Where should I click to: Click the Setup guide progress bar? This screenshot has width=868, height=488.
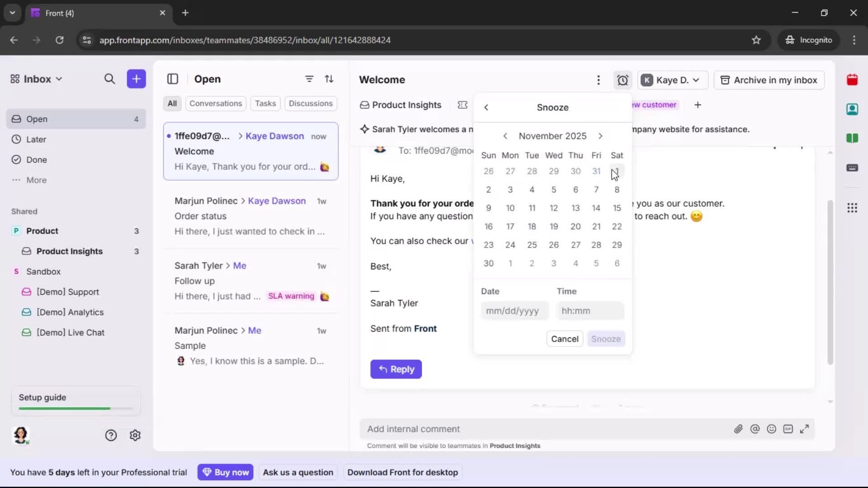pos(75,408)
